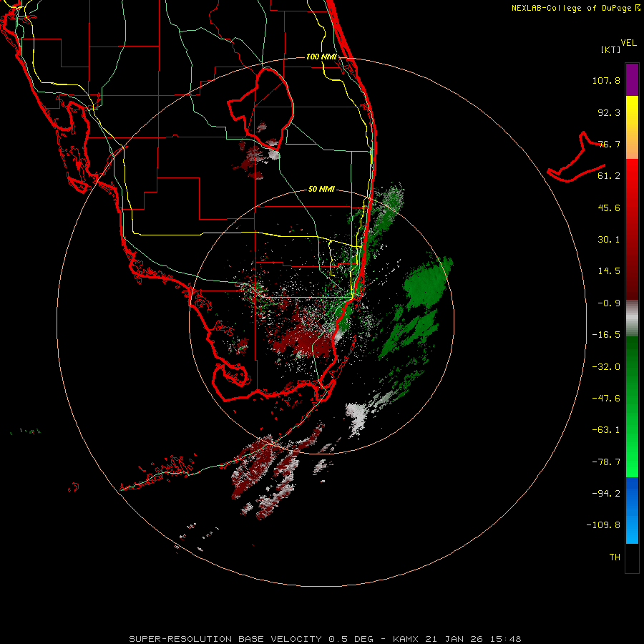This screenshot has width=644, height=644.
Task: Pick the -32.0 velocity value
Action: pos(606,367)
